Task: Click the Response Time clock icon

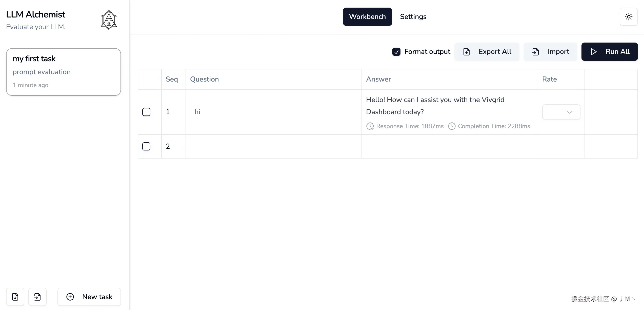Action: [x=370, y=126]
